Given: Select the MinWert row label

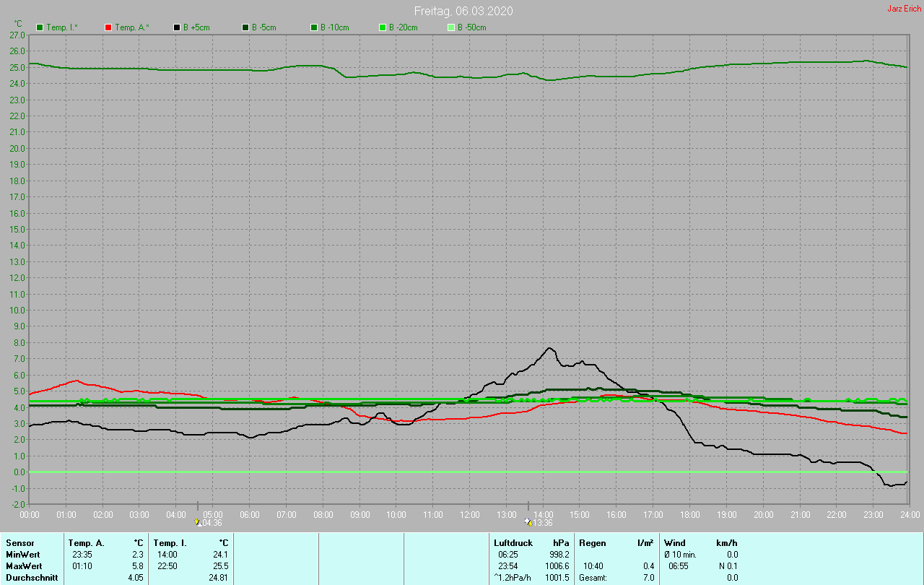Looking at the screenshot, I should pos(22,554).
